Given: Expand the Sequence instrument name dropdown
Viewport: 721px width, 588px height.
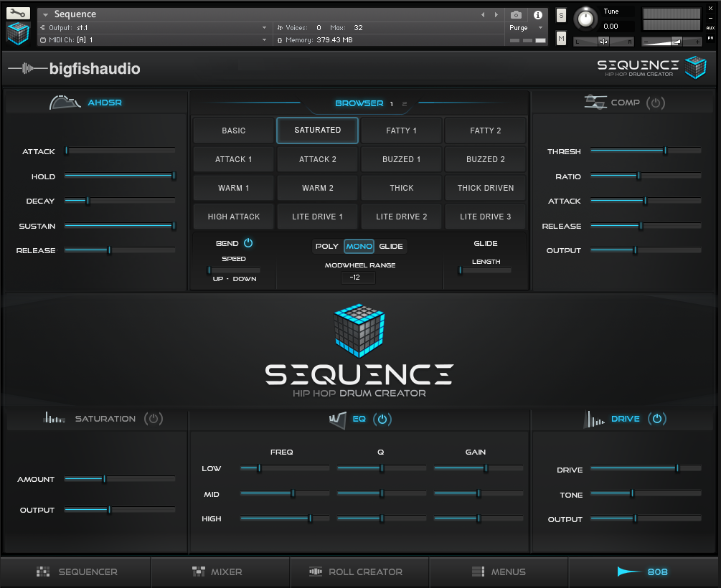Looking at the screenshot, I should (45, 15).
